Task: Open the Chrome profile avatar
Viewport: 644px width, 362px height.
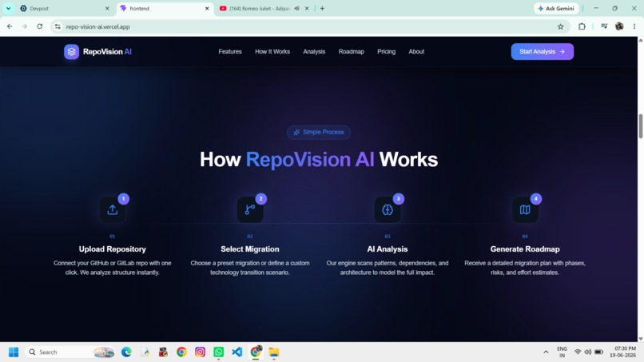Action: [x=619, y=26]
